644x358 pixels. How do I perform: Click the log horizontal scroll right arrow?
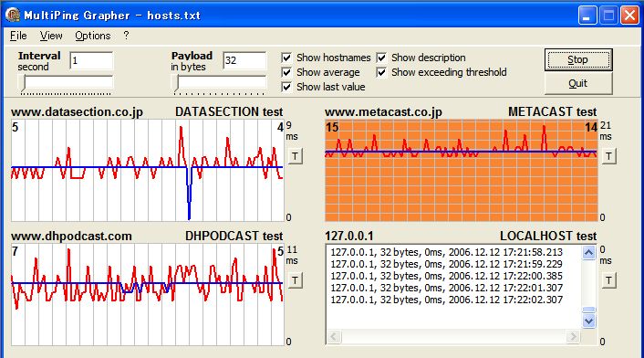pyautogui.click(x=572, y=337)
